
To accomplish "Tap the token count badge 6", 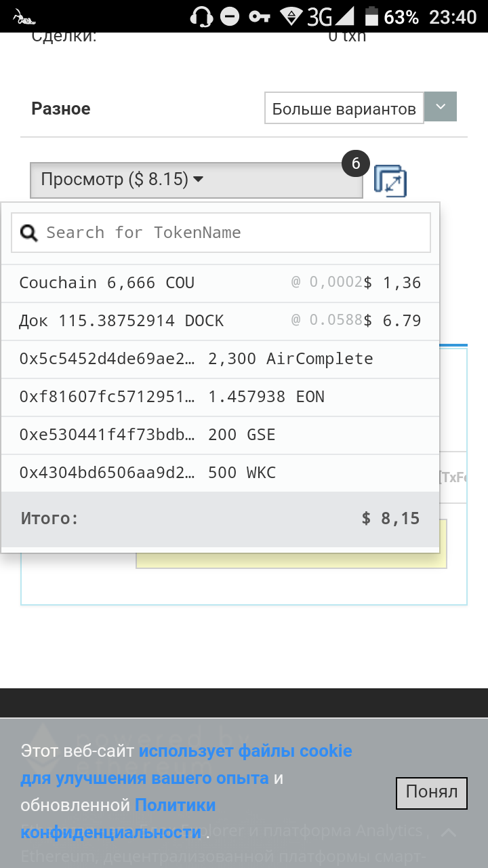I will 356,164.
